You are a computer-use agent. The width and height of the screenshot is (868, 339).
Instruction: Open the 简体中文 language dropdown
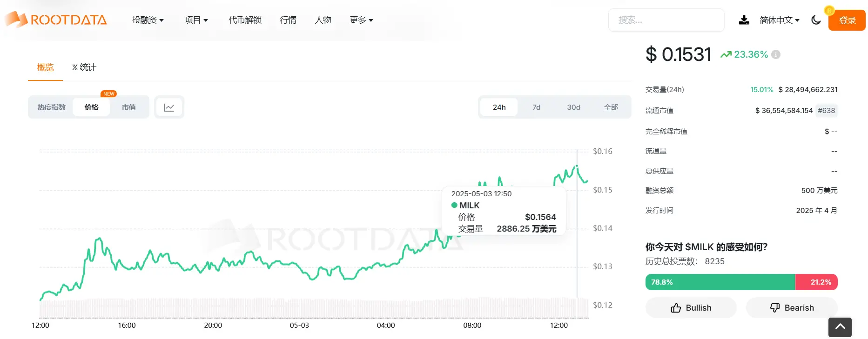(x=780, y=20)
